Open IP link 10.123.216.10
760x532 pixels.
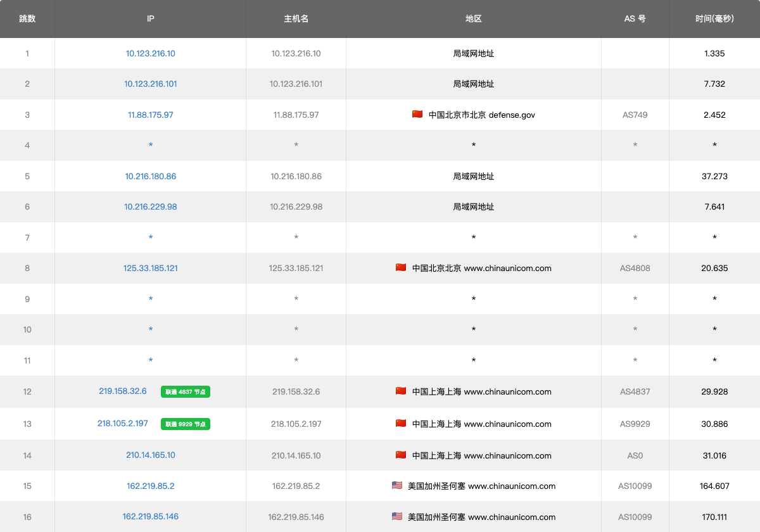pyautogui.click(x=150, y=54)
